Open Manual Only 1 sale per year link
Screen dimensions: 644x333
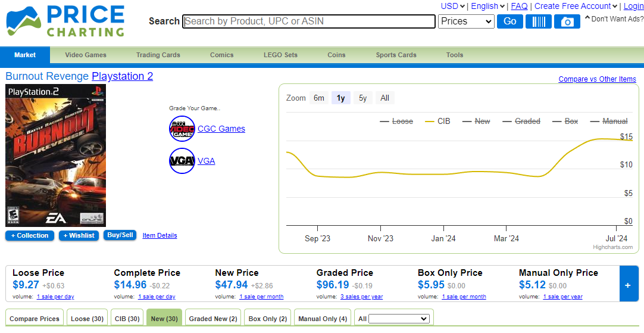click(562, 297)
